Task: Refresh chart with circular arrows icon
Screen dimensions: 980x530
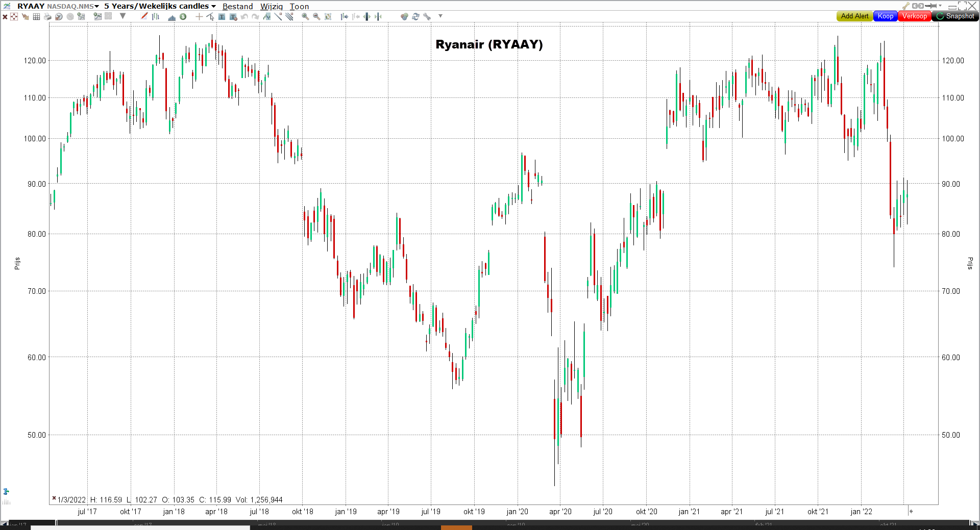Action: [415, 16]
